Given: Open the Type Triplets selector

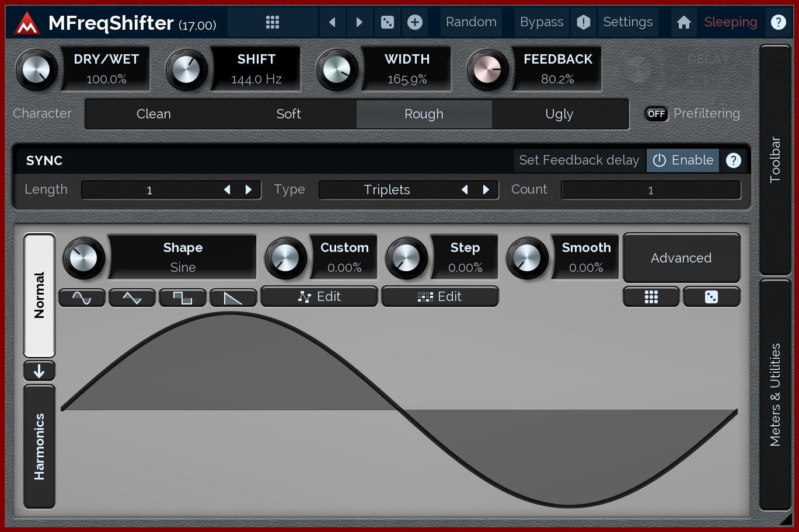Looking at the screenshot, I should click(x=387, y=190).
